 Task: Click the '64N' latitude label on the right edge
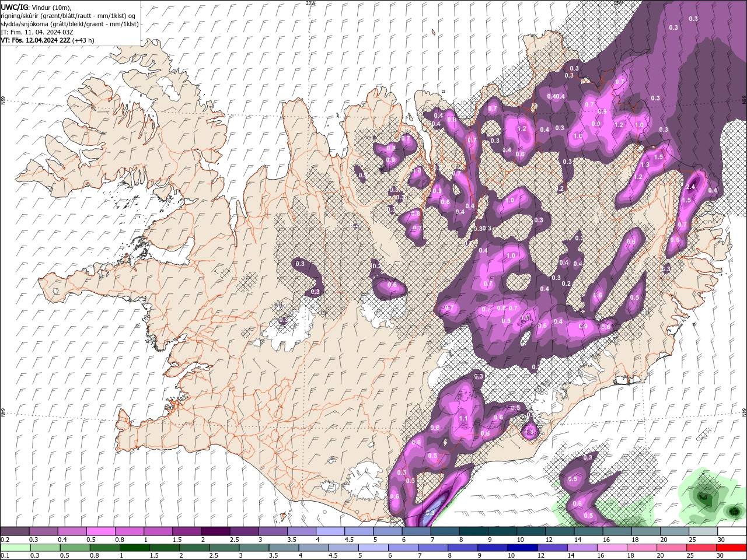point(744,411)
